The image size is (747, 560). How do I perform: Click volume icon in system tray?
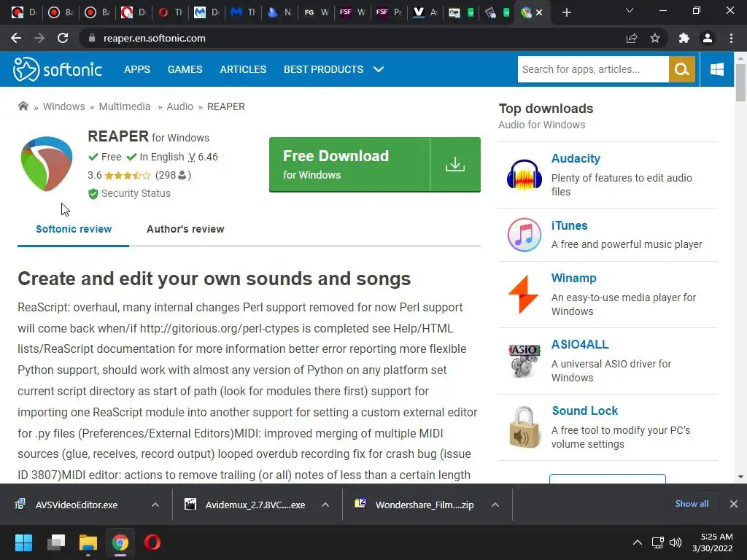coord(676,542)
